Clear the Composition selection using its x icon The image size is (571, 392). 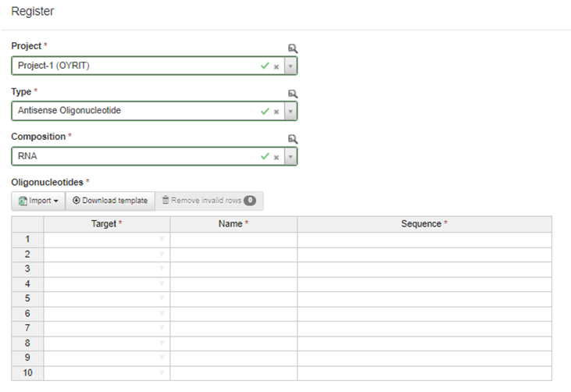[276, 157]
